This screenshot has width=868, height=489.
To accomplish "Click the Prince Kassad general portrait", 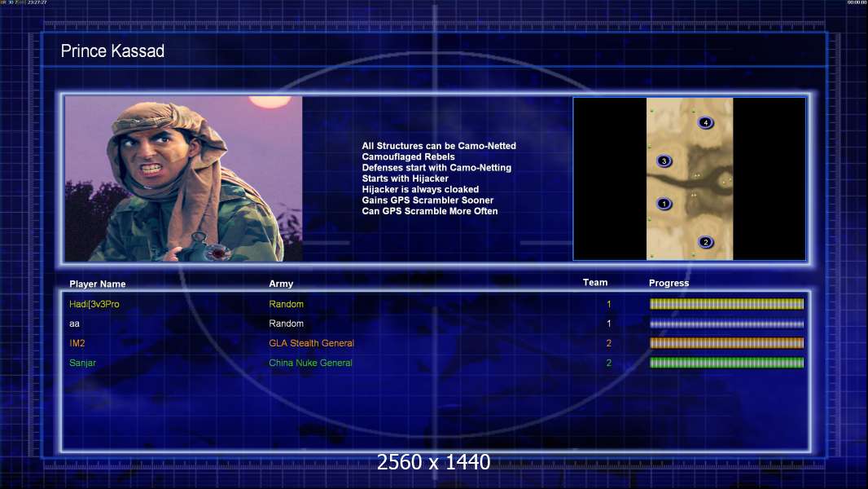I will click(x=184, y=178).
